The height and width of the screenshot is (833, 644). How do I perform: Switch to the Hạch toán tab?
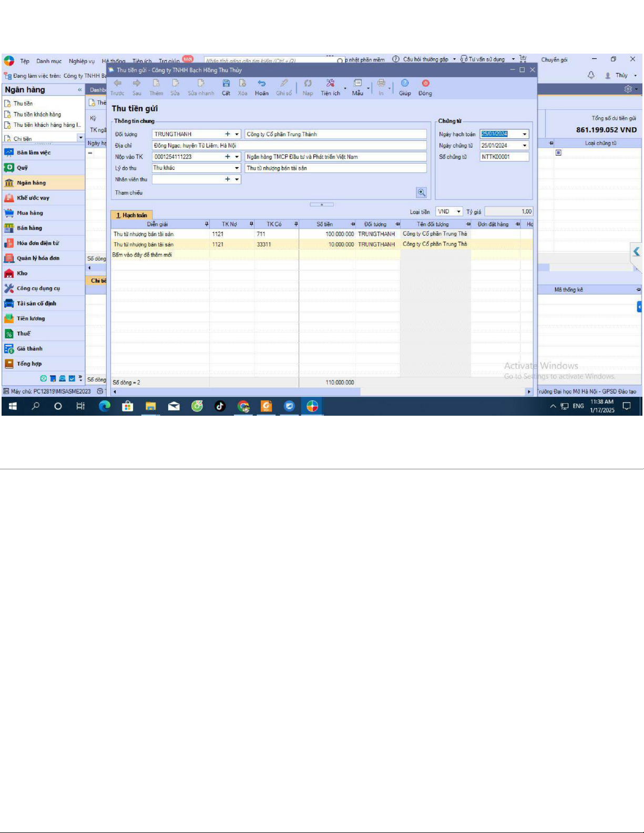coord(131,215)
